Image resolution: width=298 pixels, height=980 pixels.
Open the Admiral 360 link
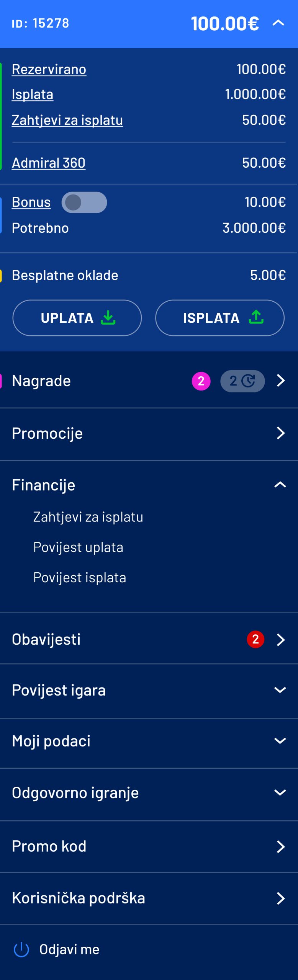coord(49,163)
